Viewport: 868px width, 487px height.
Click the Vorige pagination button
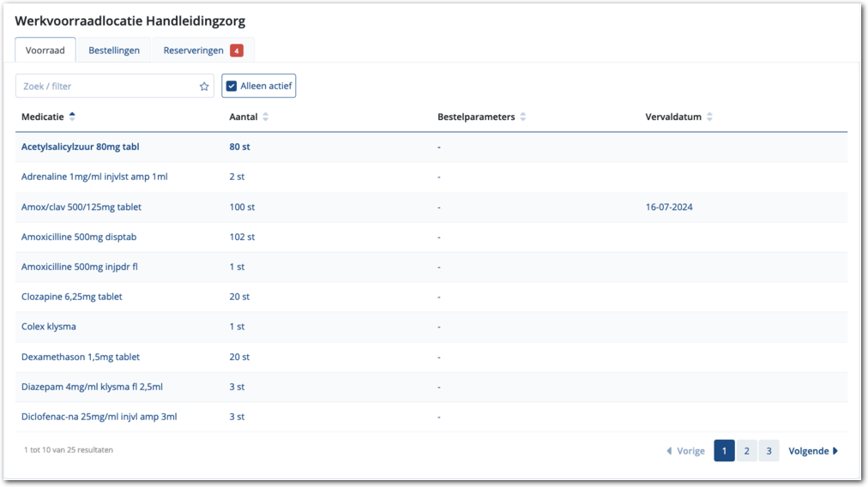pos(685,451)
